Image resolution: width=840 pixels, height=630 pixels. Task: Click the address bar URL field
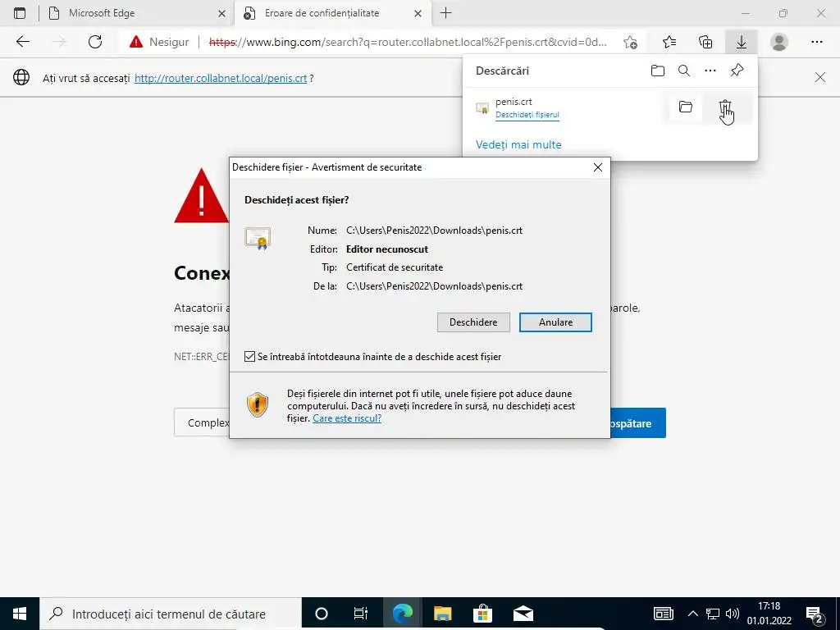(407, 42)
